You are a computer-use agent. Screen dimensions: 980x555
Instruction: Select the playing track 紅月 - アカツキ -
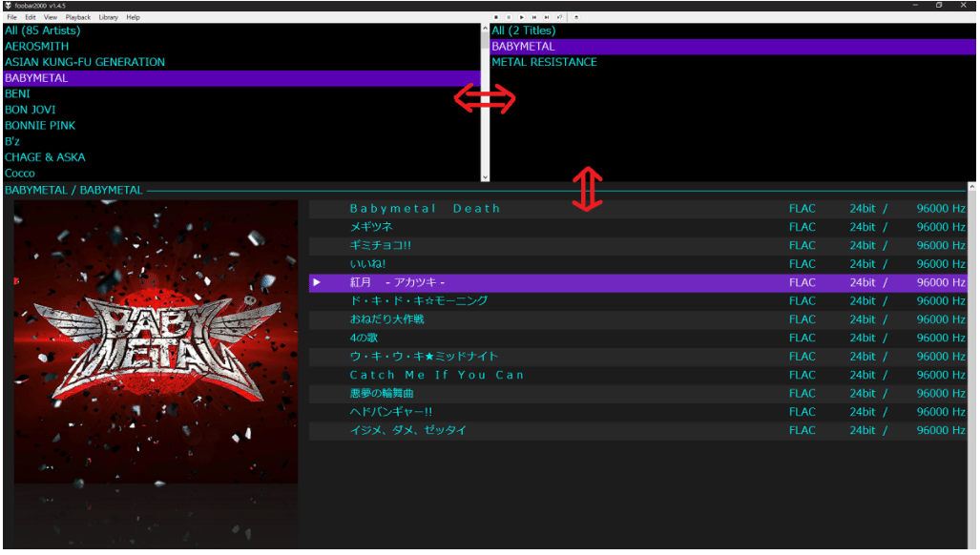pos(638,282)
